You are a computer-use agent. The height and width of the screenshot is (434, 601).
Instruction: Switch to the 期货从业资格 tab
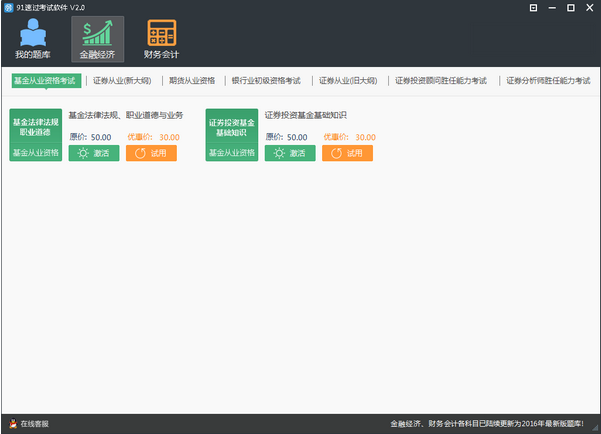click(192, 81)
